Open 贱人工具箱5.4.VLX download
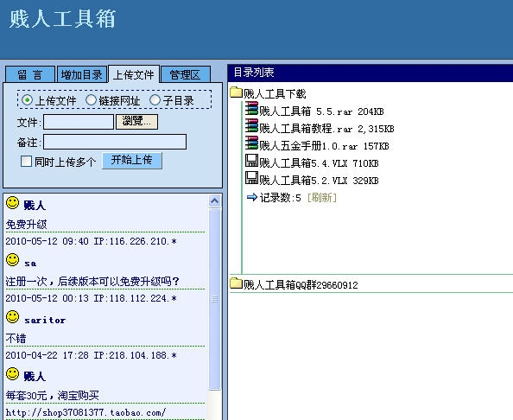The width and height of the screenshot is (513, 420). [x=319, y=163]
